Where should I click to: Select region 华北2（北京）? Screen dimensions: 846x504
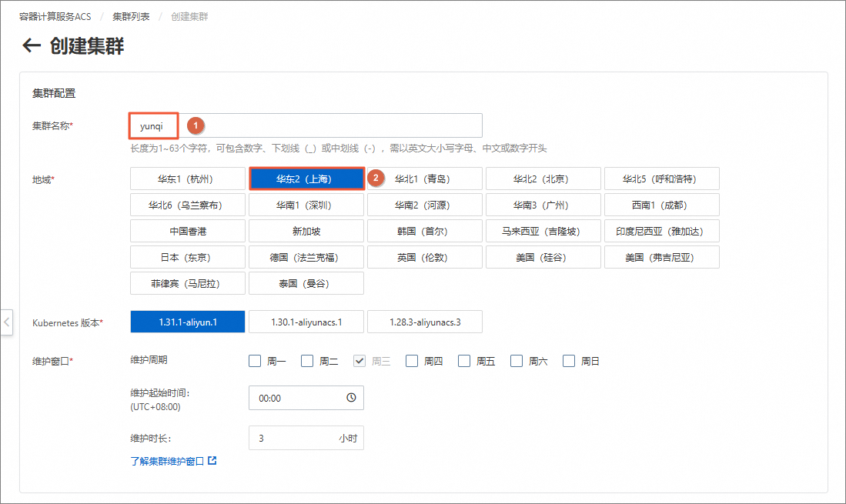click(x=543, y=179)
